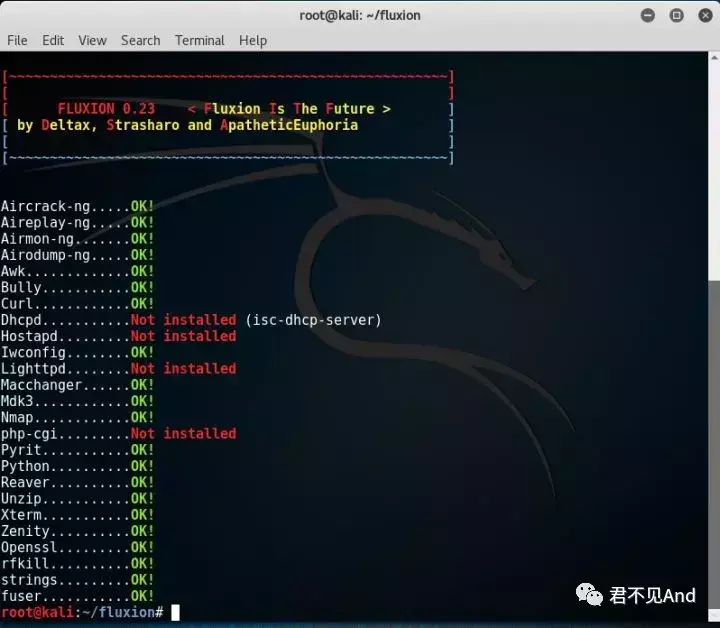Click the scrollbar up arrow
The width and height of the screenshot is (720, 628).
click(x=714, y=58)
